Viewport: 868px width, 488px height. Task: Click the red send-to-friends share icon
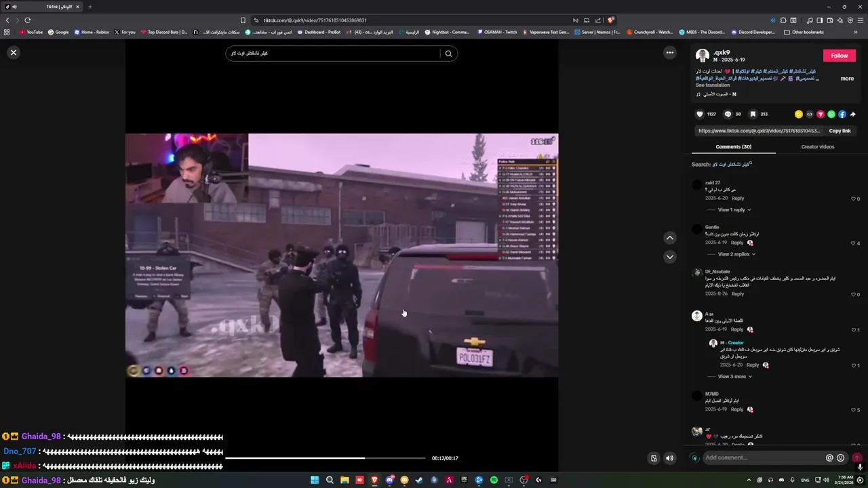point(821,115)
